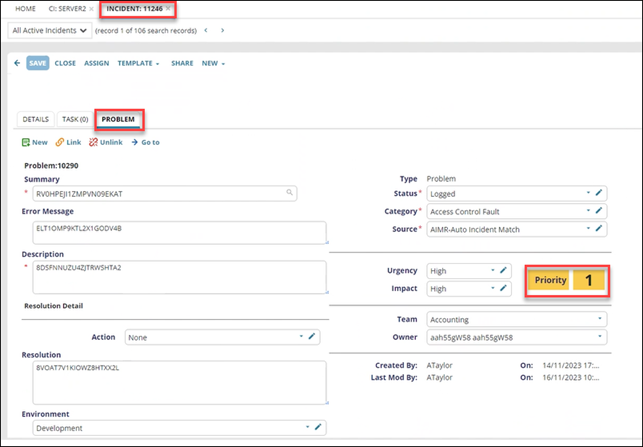This screenshot has height=447, width=643.
Task: Click the pencil icon beside Environment
Action: point(318,427)
